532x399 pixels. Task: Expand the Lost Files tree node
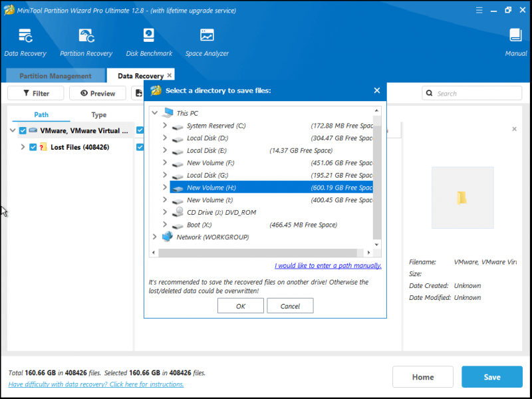tap(23, 147)
